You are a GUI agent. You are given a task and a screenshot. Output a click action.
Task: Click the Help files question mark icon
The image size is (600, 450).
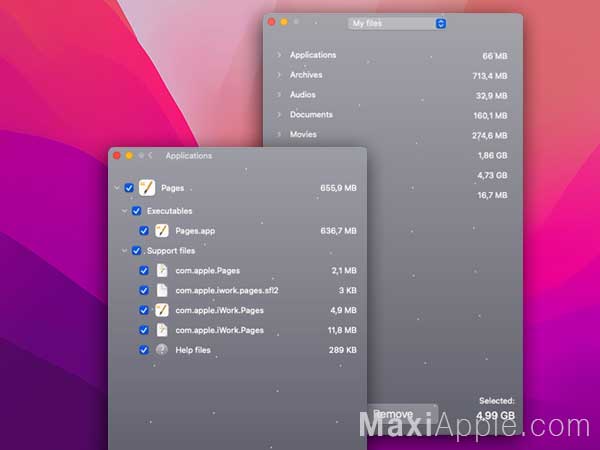coord(162,350)
